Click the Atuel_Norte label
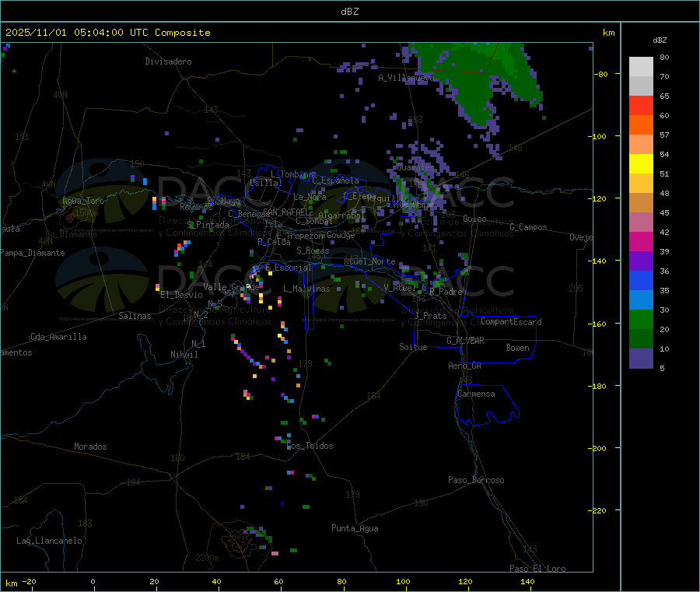Image resolution: width=700 pixels, height=592 pixels. [x=369, y=261]
